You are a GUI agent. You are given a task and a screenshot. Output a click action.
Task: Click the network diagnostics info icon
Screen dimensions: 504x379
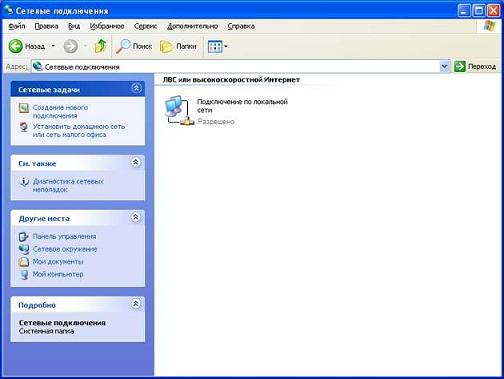coord(24,182)
